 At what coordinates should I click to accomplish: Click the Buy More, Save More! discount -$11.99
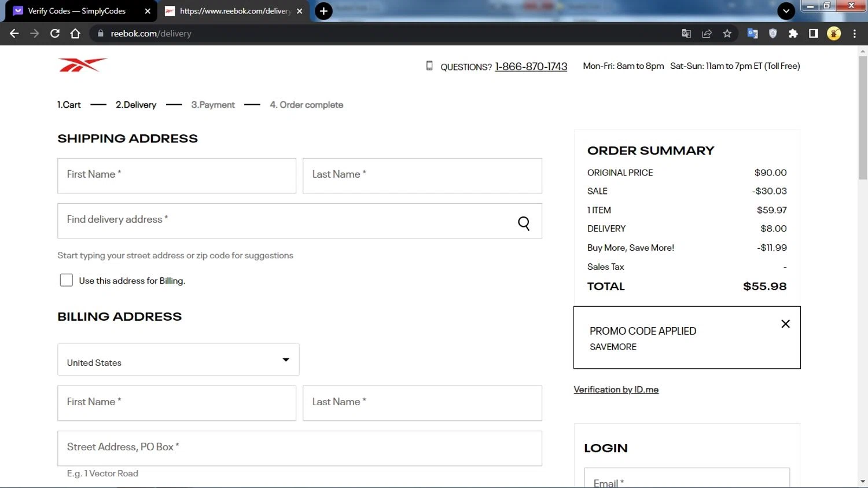772,248
